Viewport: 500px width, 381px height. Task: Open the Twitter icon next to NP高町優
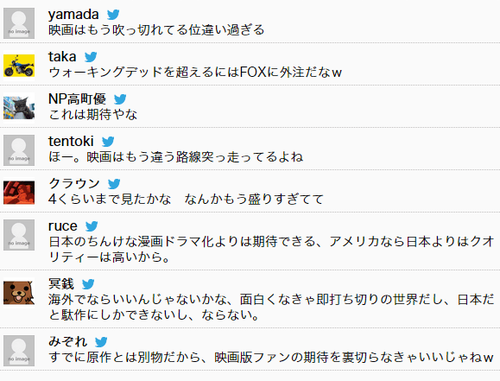[x=120, y=99]
